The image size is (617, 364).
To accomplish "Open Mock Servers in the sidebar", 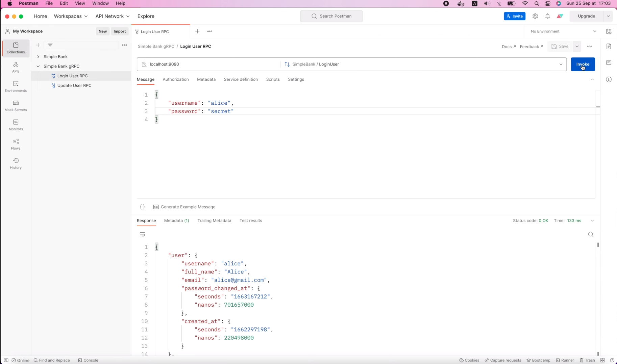I will pyautogui.click(x=16, y=106).
